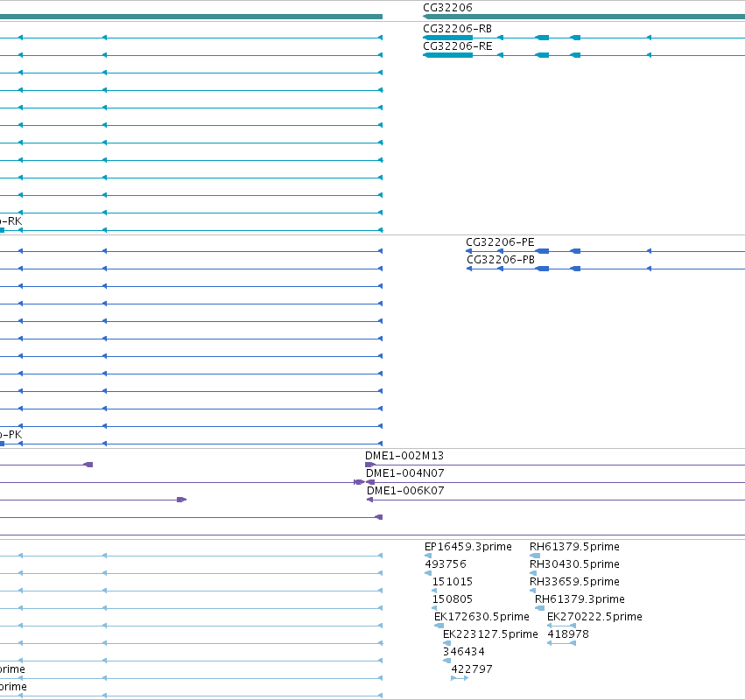Image resolution: width=745 pixels, height=700 pixels.
Task: Open feature 151015 label
Action: pyautogui.click(x=453, y=582)
